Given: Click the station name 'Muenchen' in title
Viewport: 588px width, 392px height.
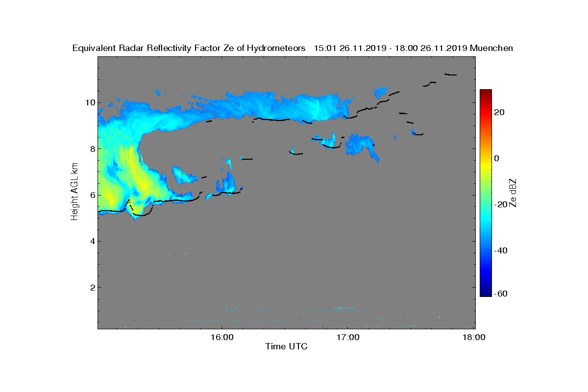Looking at the screenshot, I should pos(491,48).
